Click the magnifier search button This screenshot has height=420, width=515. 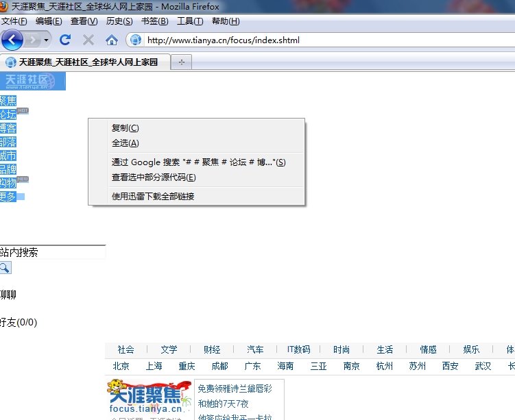coord(5,268)
